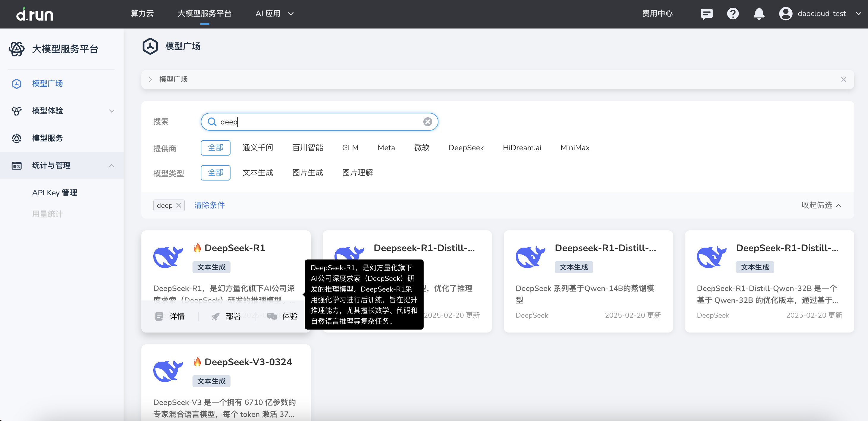Click the 模型体验 sidebar icon
This screenshot has height=421, width=868.
[17, 111]
